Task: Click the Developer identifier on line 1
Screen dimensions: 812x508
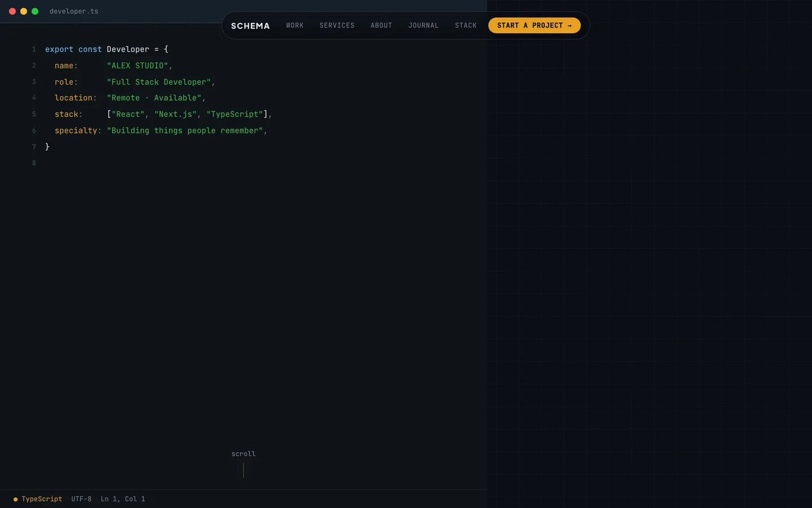Action: 128,49
